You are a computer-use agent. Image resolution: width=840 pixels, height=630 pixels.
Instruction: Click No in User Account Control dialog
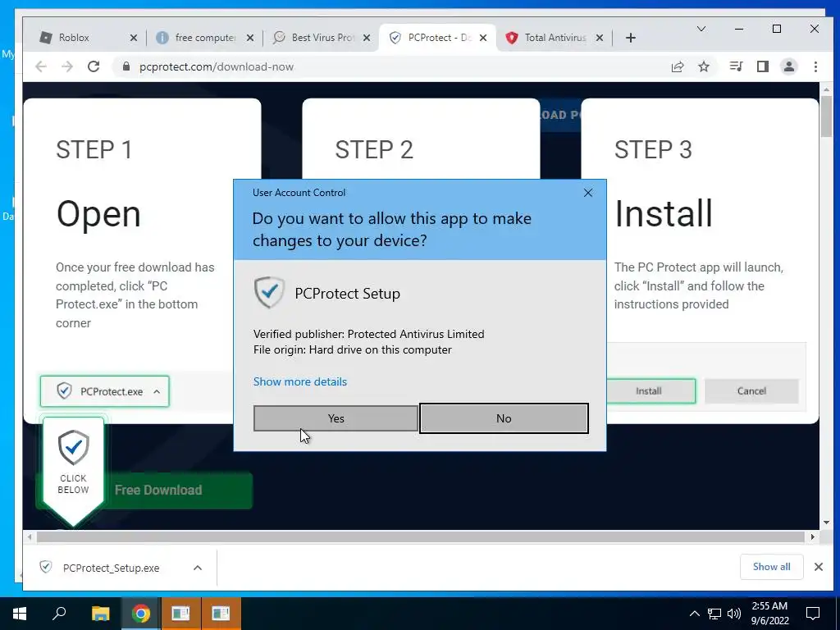click(x=504, y=418)
